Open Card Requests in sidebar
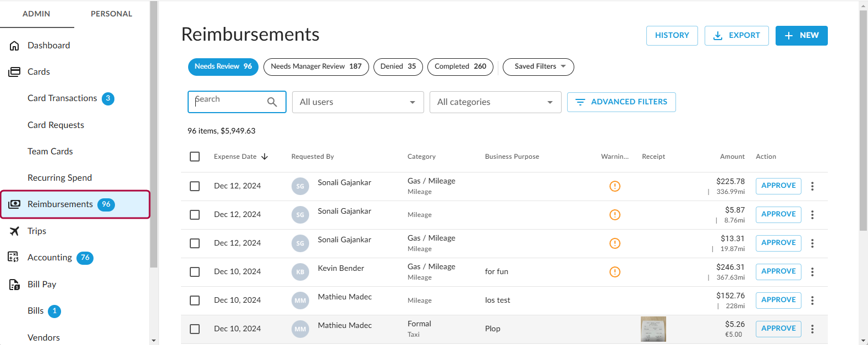Screen dimensions: 868x345 (56, 125)
